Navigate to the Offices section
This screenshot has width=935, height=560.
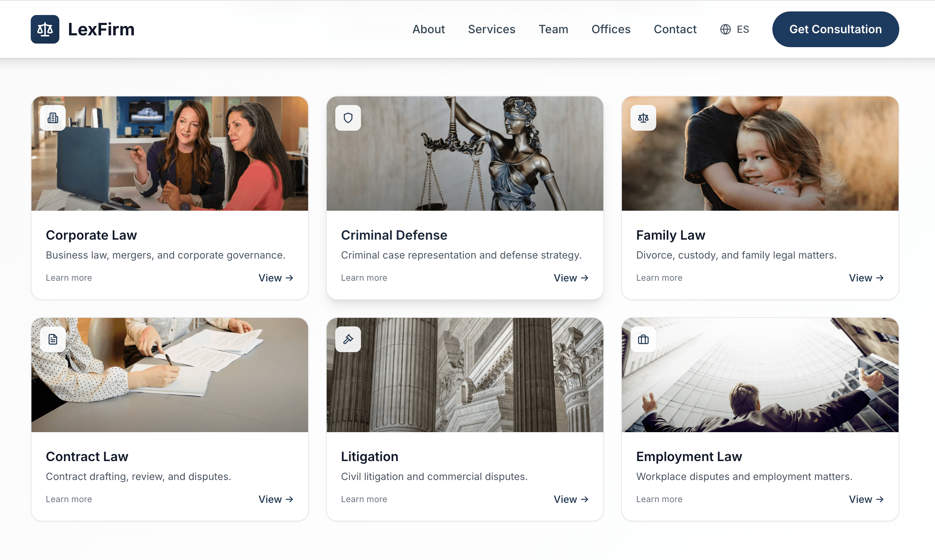(x=610, y=29)
